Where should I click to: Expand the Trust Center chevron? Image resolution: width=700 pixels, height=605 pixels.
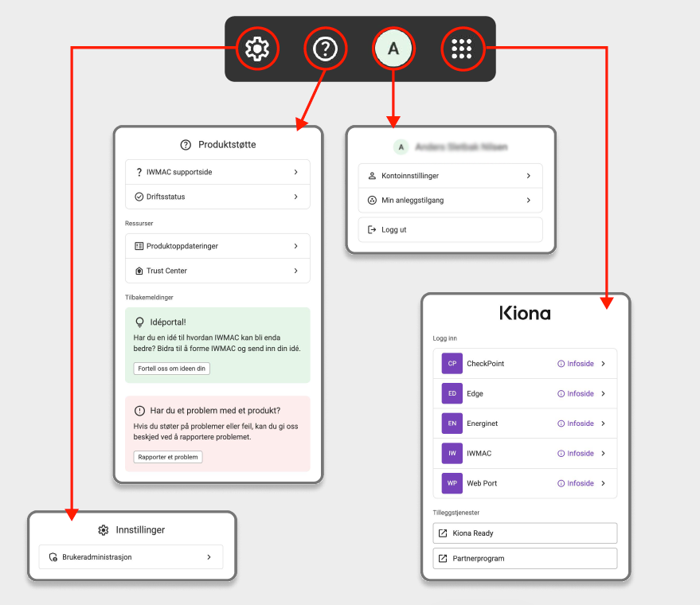point(296,271)
